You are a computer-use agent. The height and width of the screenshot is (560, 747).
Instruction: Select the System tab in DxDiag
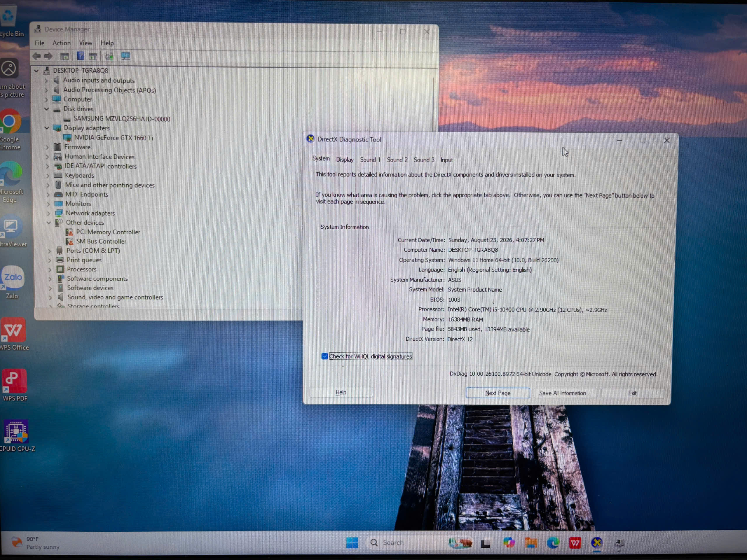pyautogui.click(x=321, y=158)
